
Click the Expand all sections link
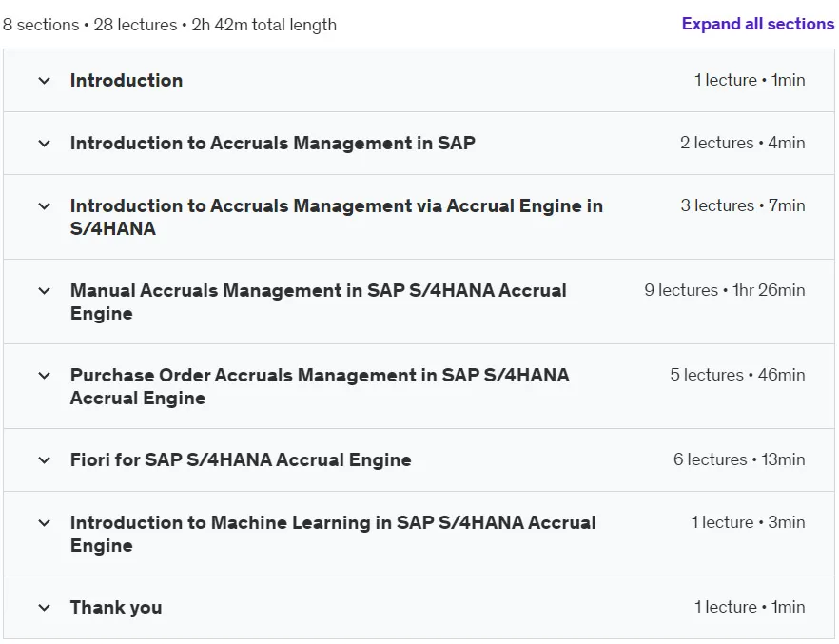pyautogui.click(x=757, y=24)
